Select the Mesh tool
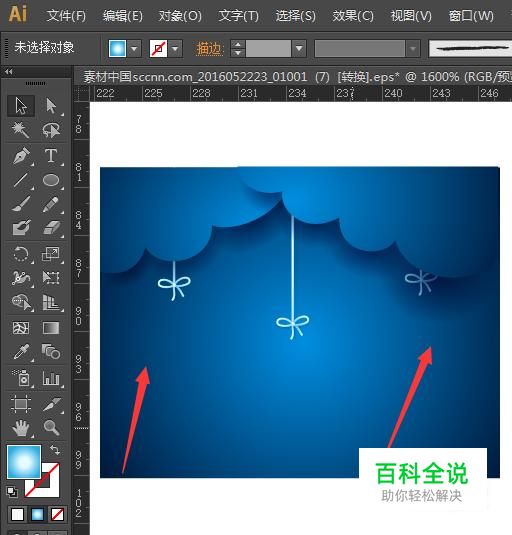The height and width of the screenshot is (535, 512). click(21, 328)
